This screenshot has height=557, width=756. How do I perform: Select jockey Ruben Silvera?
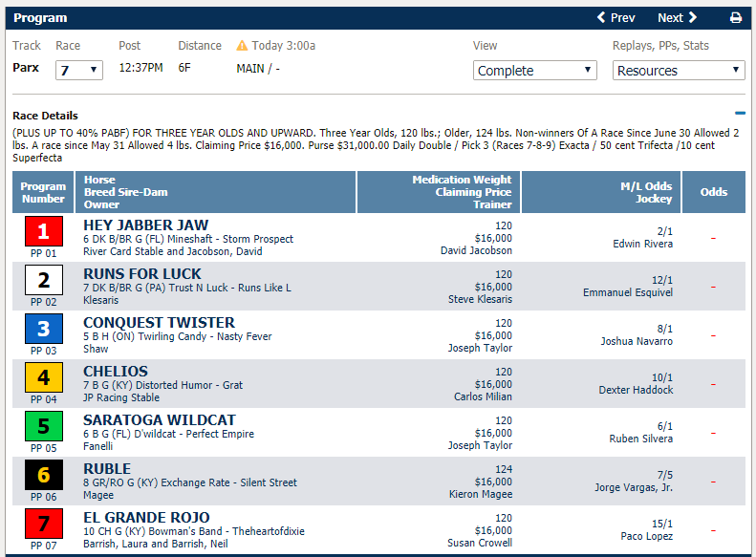click(x=640, y=439)
